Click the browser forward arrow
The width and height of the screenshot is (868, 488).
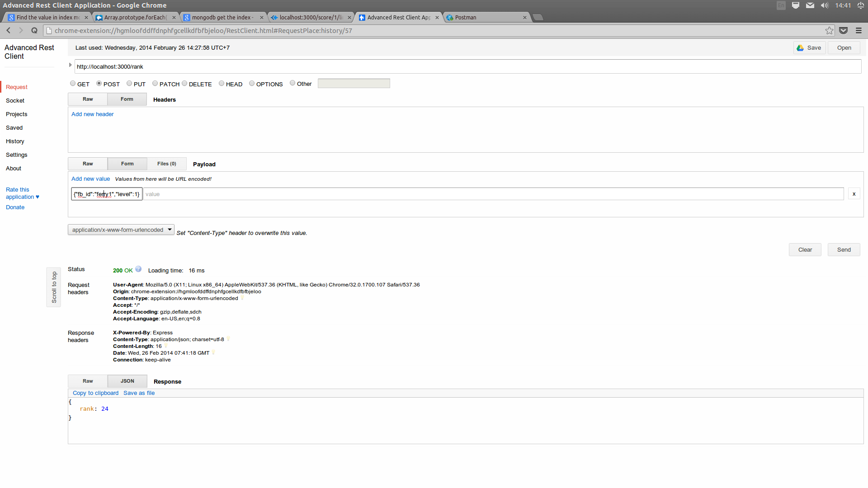point(21,30)
